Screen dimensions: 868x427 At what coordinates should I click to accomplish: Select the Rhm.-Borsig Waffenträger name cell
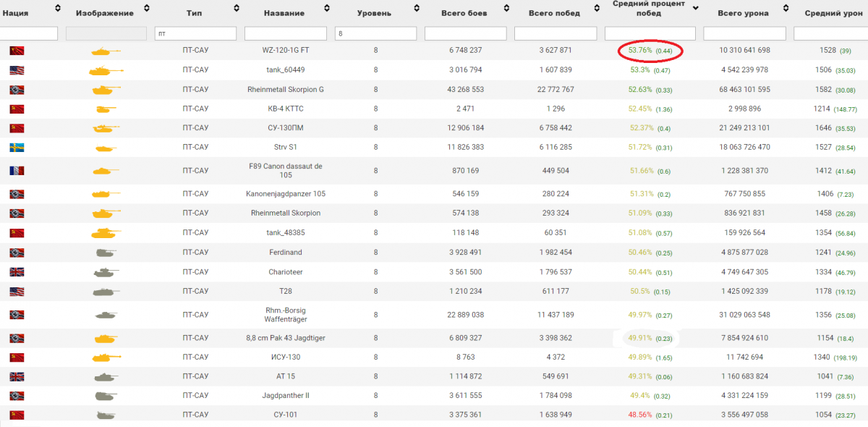click(285, 315)
